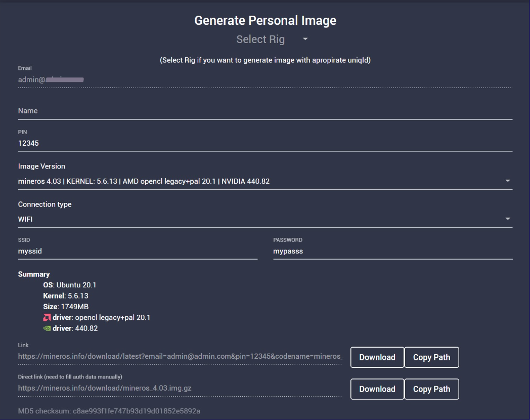The image size is (530, 420).
Task: Click the AMD driver icon in Summary
Action: [47, 318]
